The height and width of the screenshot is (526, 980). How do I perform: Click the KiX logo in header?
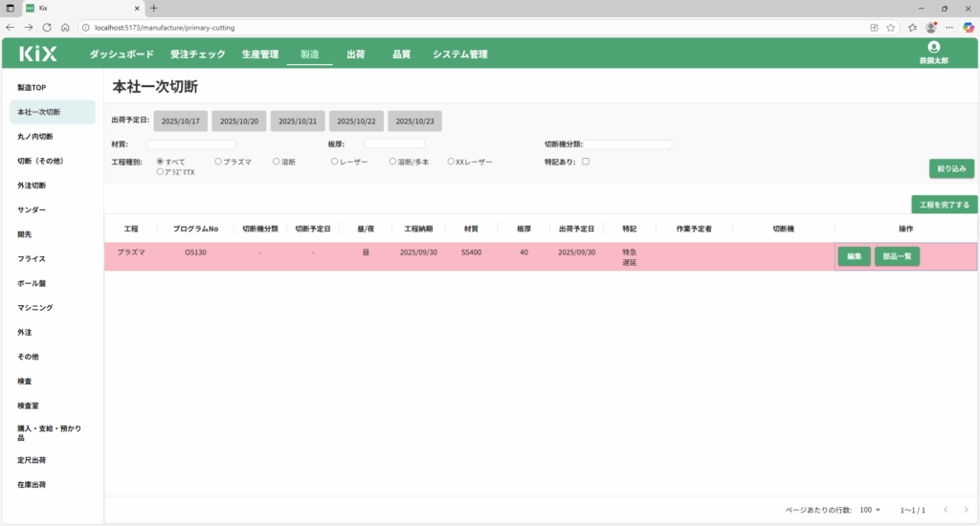coord(38,55)
